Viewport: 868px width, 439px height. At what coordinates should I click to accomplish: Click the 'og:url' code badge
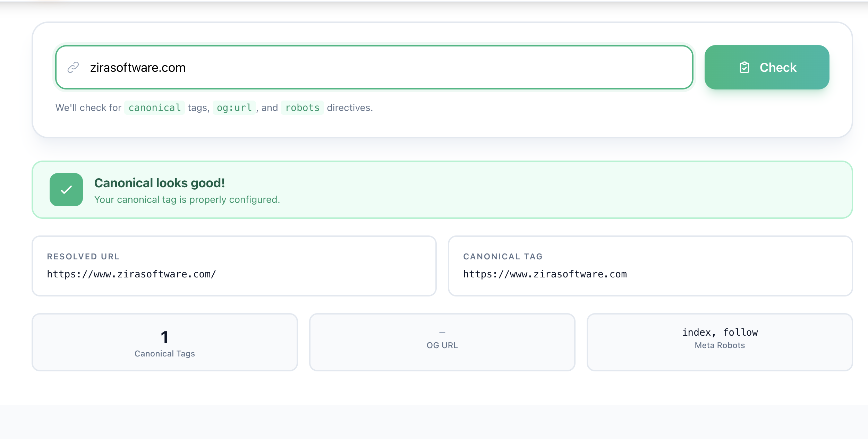pyautogui.click(x=234, y=108)
